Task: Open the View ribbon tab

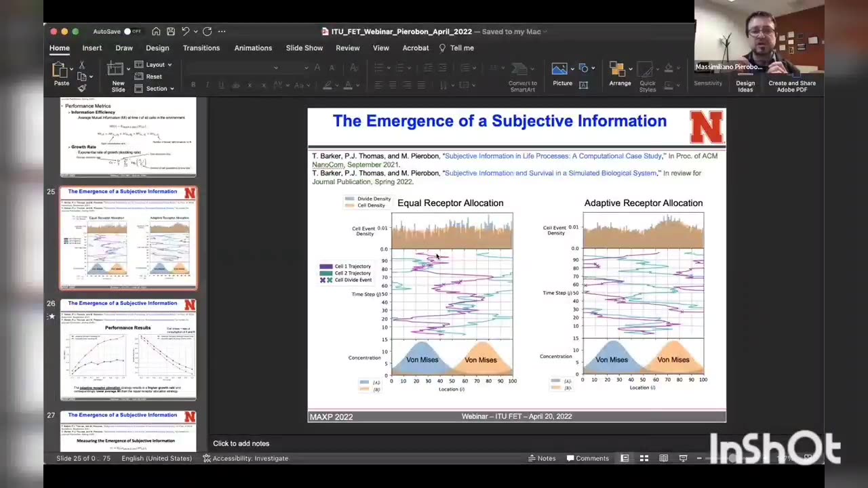Action: tap(381, 48)
